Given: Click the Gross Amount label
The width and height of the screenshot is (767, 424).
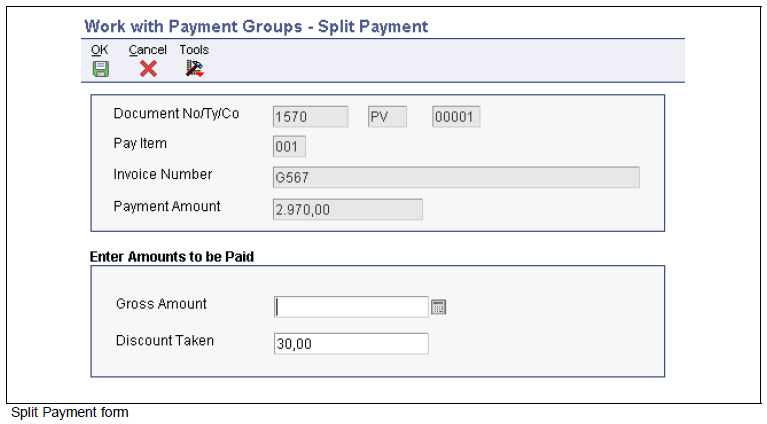Looking at the screenshot, I should point(161,304).
